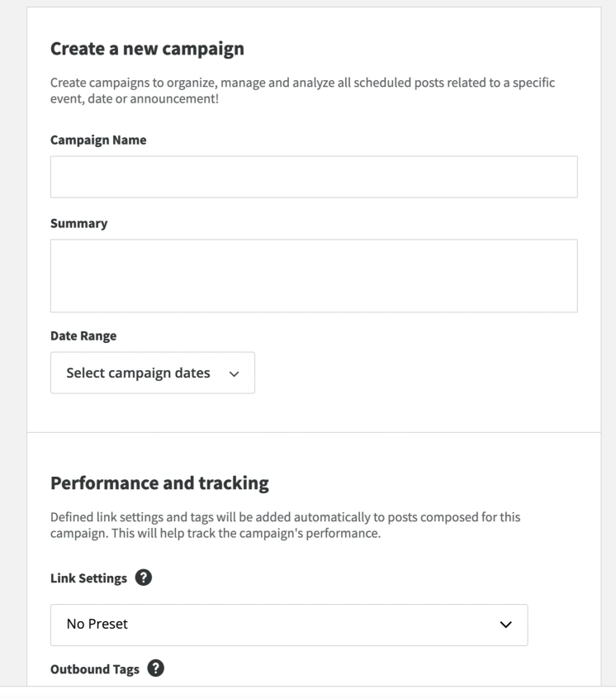This screenshot has width=616, height=699.
Task: Click the 'No Preset' value text
Action: (x=97, y=624)
